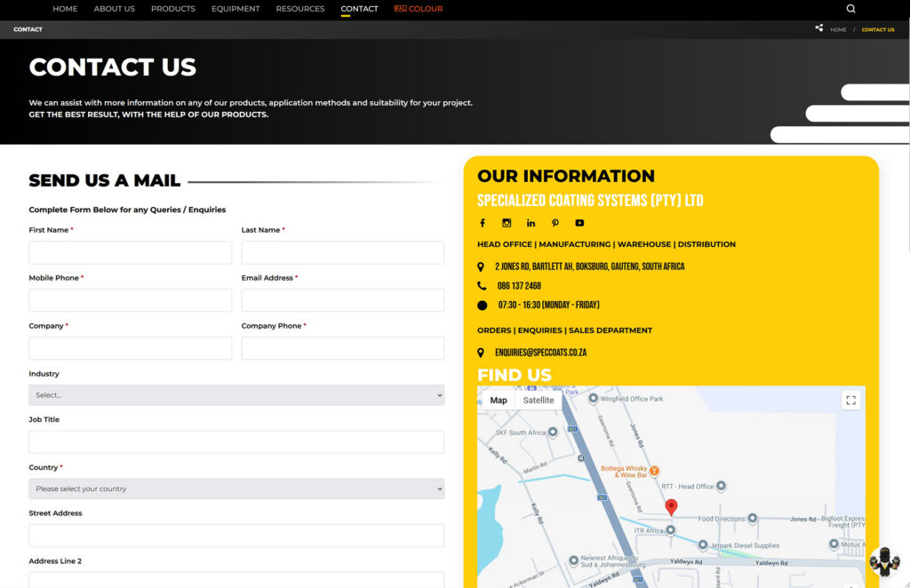Click the clock icon beside business hours
Screen dimensions: 910x588
pyautogui.click(x=483, y=305)
